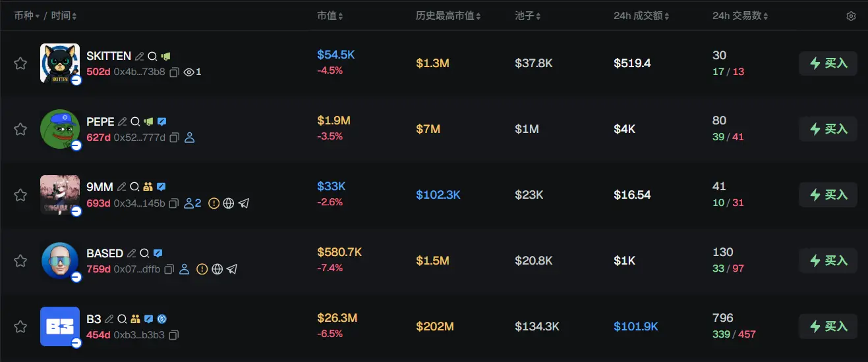Open the website globe icon for BASED

coord(217,269)
